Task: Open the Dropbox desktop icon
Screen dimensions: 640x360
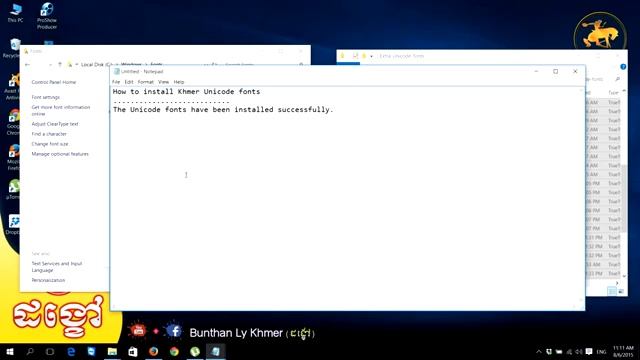Action: coord(13,225)
